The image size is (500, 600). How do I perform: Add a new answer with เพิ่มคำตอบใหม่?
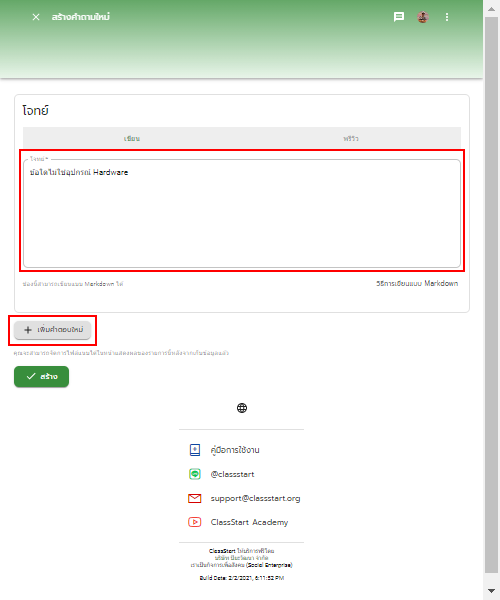[52, 330]
